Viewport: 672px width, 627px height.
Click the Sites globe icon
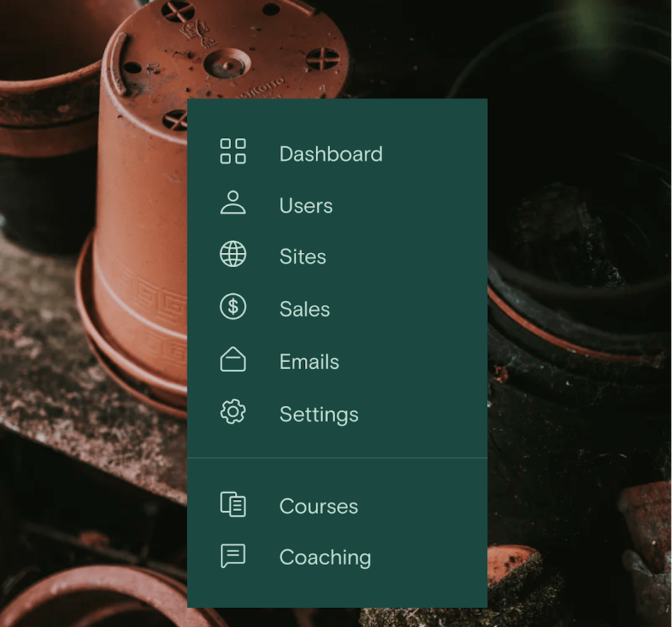[233, 254]
